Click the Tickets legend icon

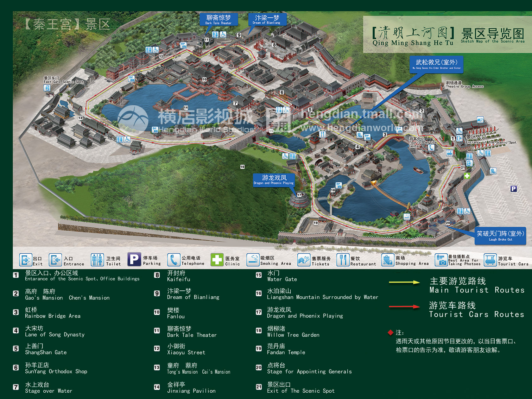304,260
